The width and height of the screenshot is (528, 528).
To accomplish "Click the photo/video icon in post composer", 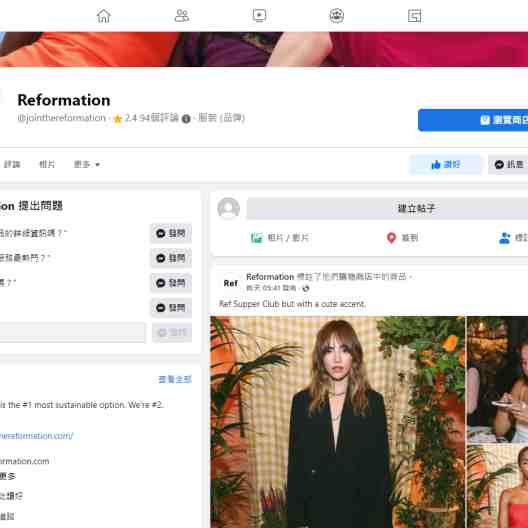I will 257,238.
